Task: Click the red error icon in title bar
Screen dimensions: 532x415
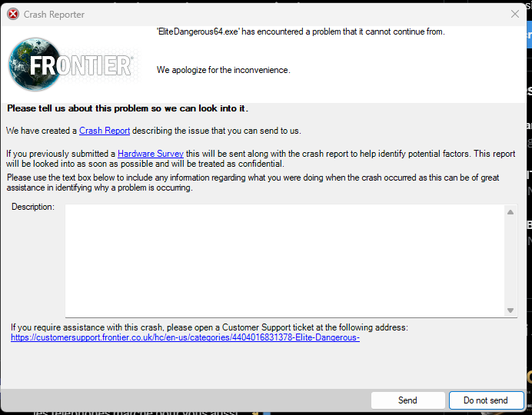Action: coord(13,15)
